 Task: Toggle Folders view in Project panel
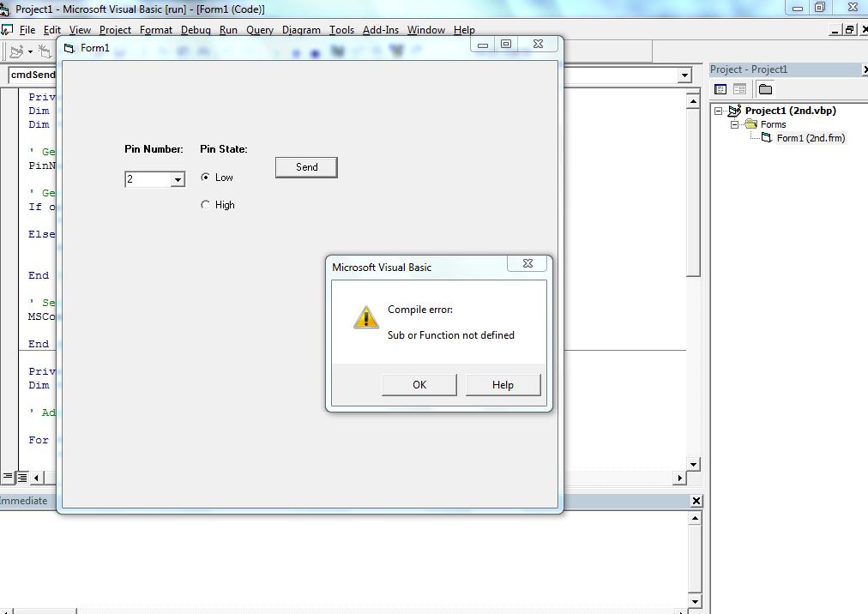point(765,89)
